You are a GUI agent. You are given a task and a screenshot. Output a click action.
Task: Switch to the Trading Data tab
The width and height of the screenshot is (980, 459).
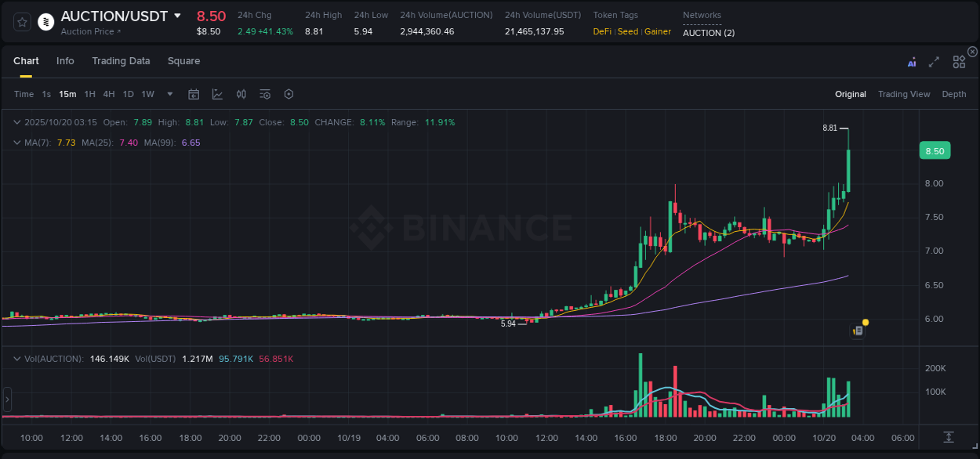[x=121, y=60]
